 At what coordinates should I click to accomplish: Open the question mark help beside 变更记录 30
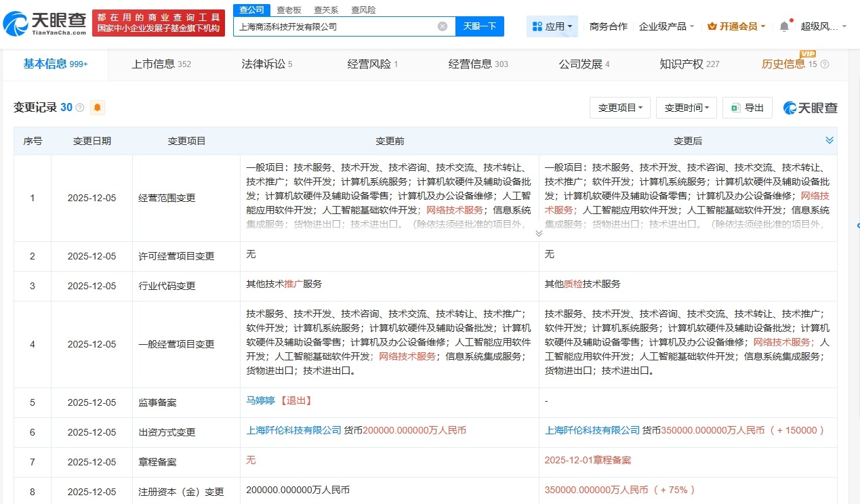(x=79, y=107)
